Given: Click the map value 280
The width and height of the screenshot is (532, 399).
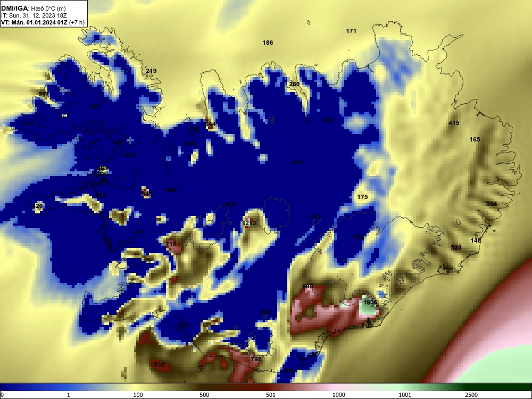Looking at the screenshot, I should [294, 84].
